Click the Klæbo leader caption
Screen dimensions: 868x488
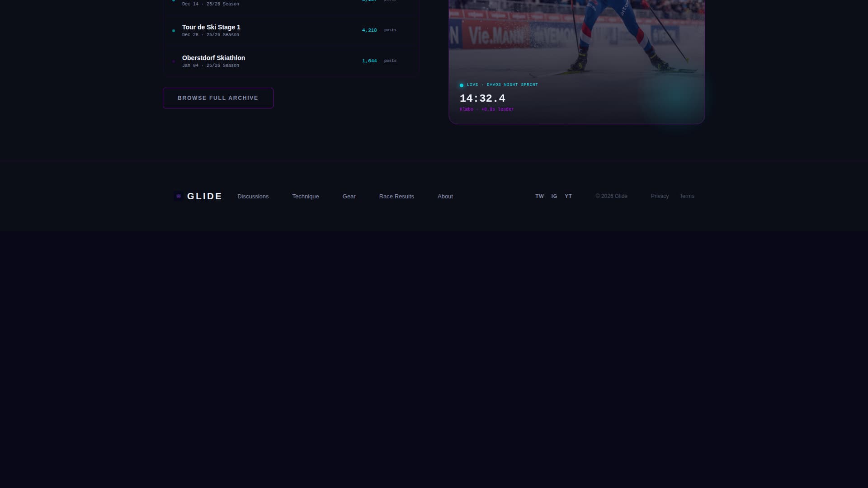pos(486,109)
